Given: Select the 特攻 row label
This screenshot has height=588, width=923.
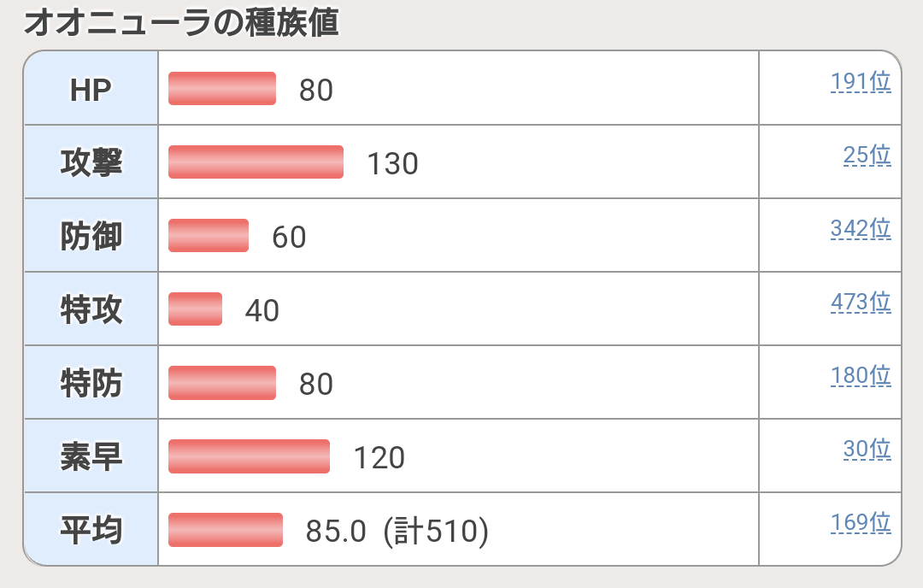Looking at the screenshot, I should point(91,309).
